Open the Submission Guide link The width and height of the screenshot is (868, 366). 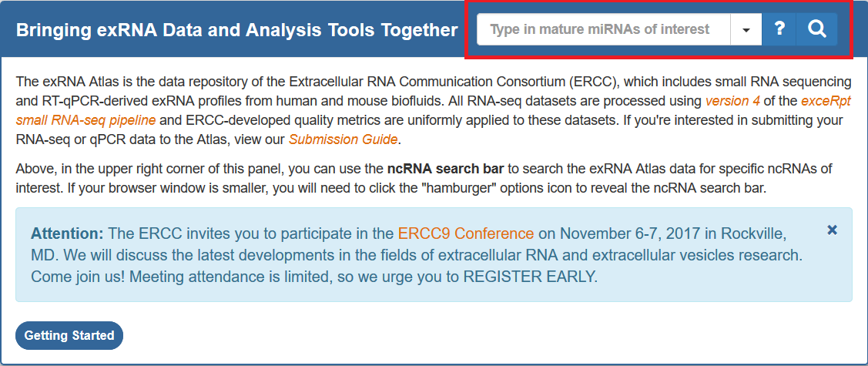(343, 139)
